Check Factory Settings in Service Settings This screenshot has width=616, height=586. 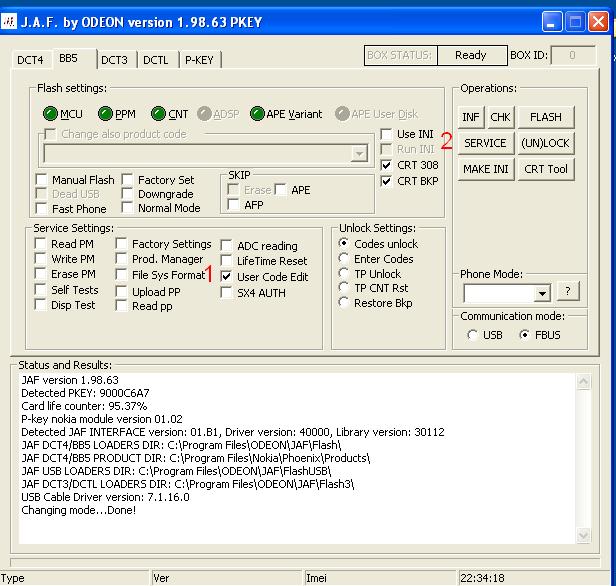(x=121, y=244)
